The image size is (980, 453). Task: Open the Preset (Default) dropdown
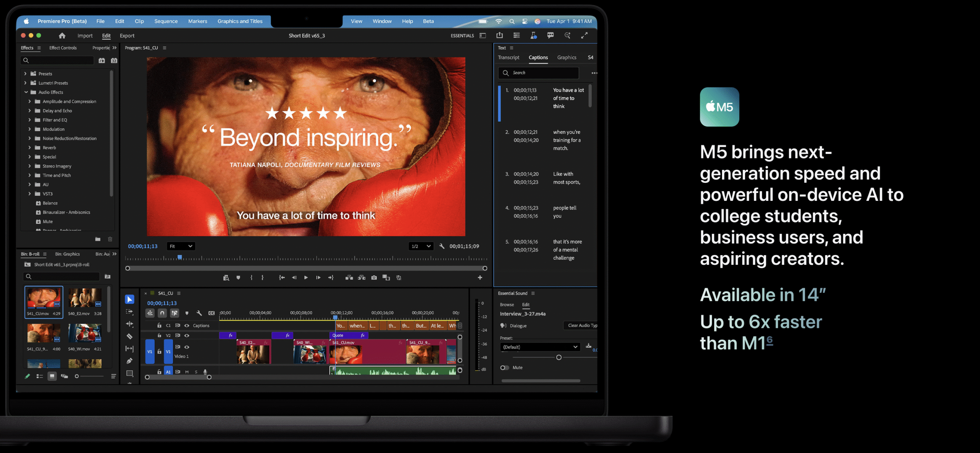click(x=540, y=347)
